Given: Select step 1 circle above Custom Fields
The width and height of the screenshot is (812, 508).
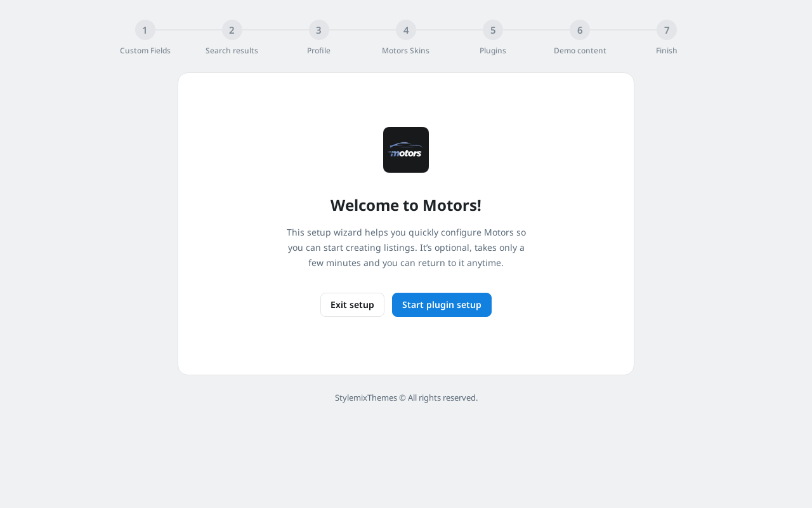Looking at the screenshot, I should pos(145,30).
